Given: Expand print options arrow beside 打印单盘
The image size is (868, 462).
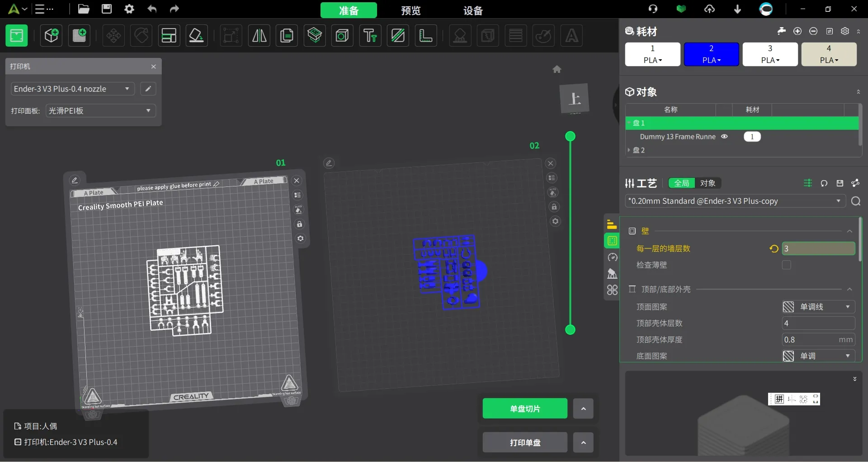Looking at the screenshot, I should pos(583,443).
